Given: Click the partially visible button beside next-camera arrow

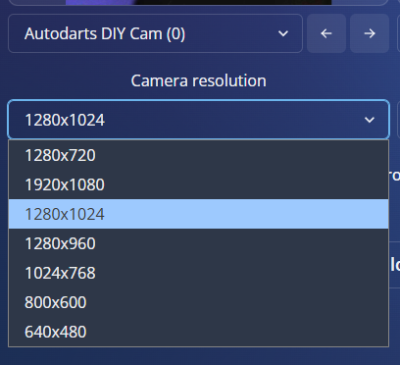Looking at the screenshot, I should (x=398, y=33).
